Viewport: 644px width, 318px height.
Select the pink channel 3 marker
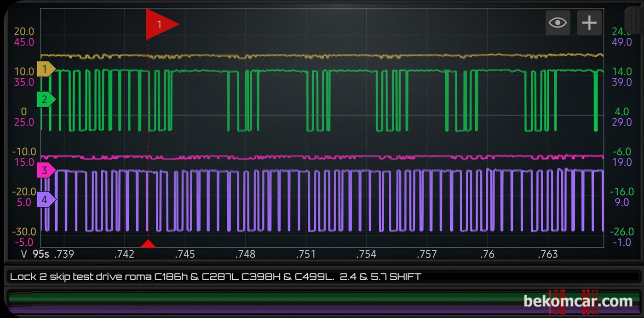(x=46, y=171)
